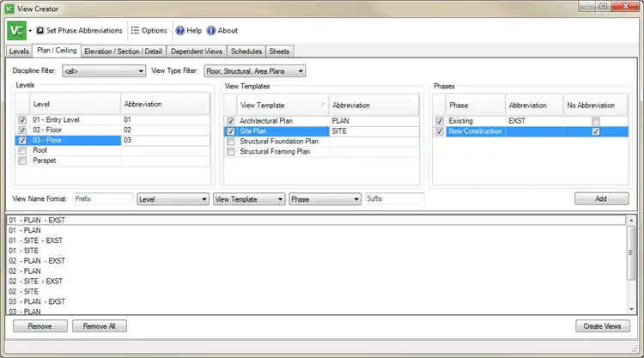
Task: Click the green VC logo button
Action: [16, 30]
